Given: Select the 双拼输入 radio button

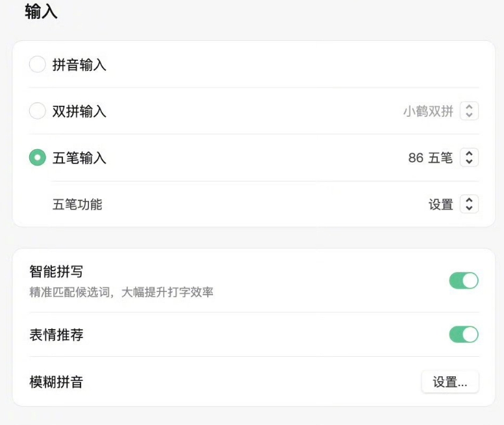Looking at the screenshot, I should (x=37, y=111).
